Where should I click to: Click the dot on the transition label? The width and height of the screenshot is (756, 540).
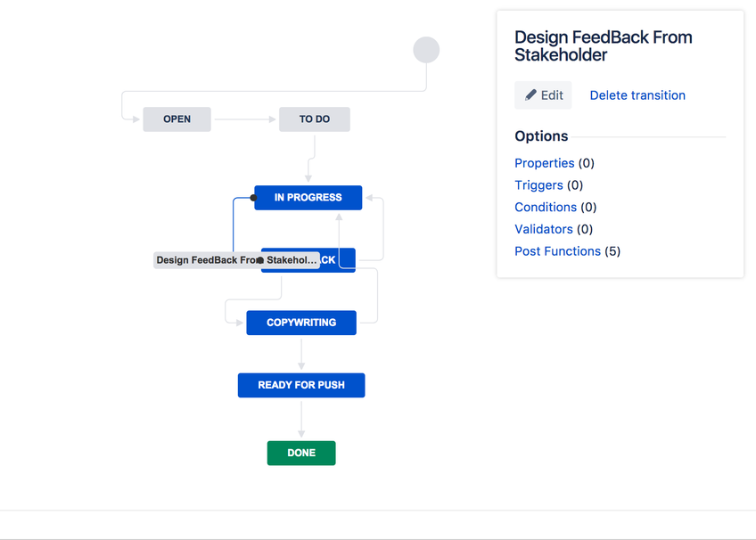260,260
